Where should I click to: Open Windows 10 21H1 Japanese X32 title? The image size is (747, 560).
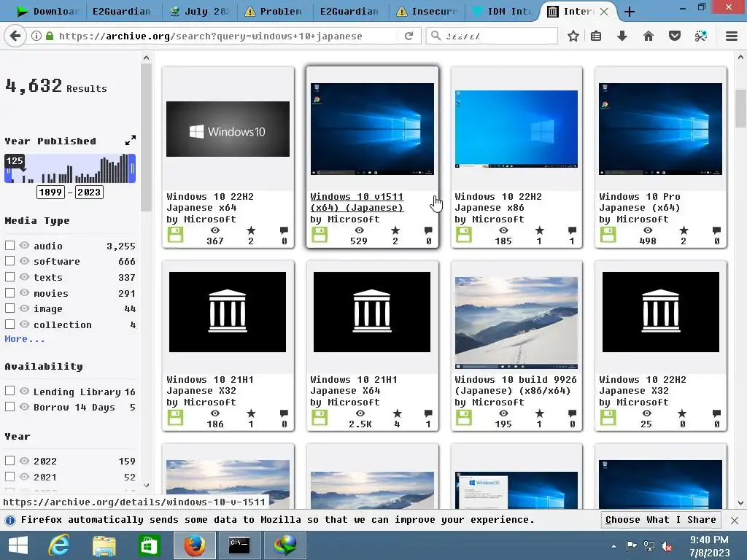point(210,385)
